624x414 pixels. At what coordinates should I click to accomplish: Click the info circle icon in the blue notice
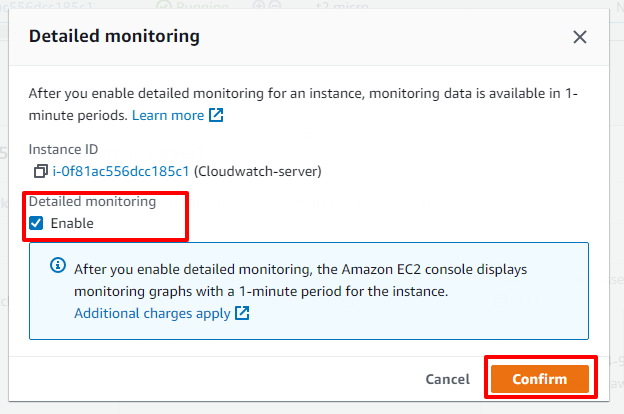click(x=58, y=265)
